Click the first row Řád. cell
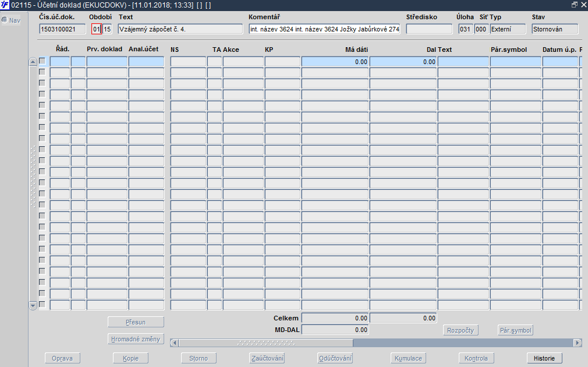The image size is (588, 367). (60, 62)
